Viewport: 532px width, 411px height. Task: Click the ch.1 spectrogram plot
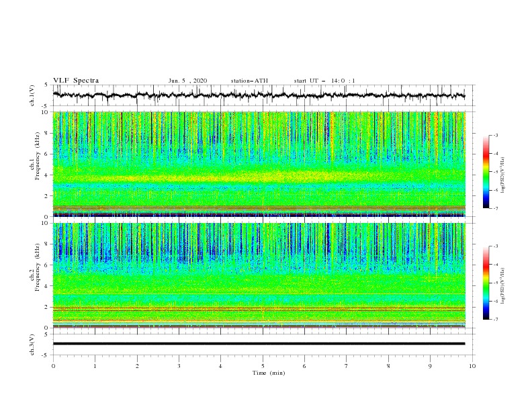[x=259, y=164]
